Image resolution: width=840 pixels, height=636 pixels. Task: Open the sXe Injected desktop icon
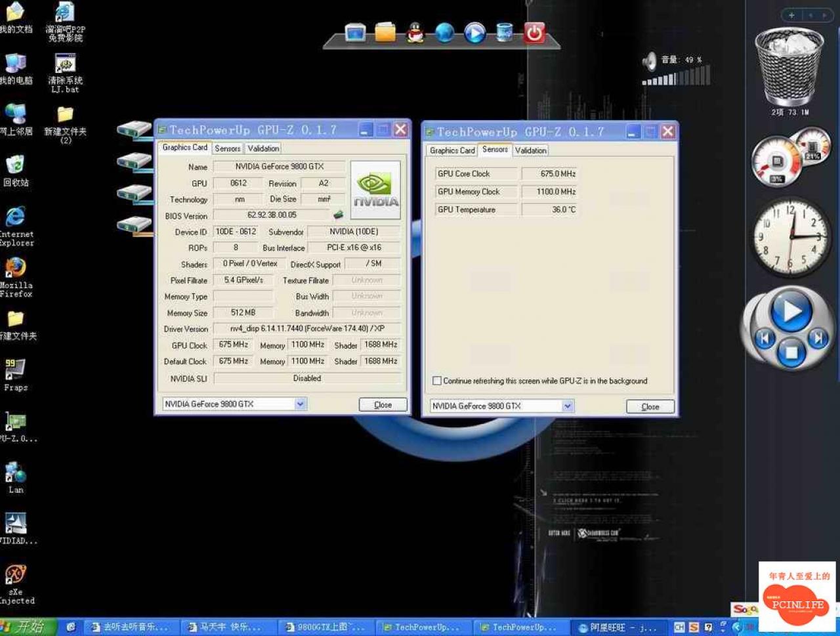16,584
